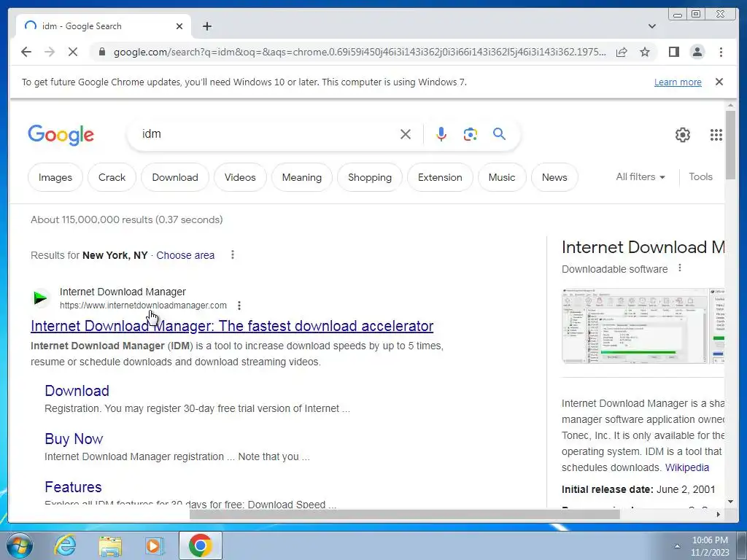Open Chrome three-dot menu
This screenshot has height=560, width=747.
(721, 52)
